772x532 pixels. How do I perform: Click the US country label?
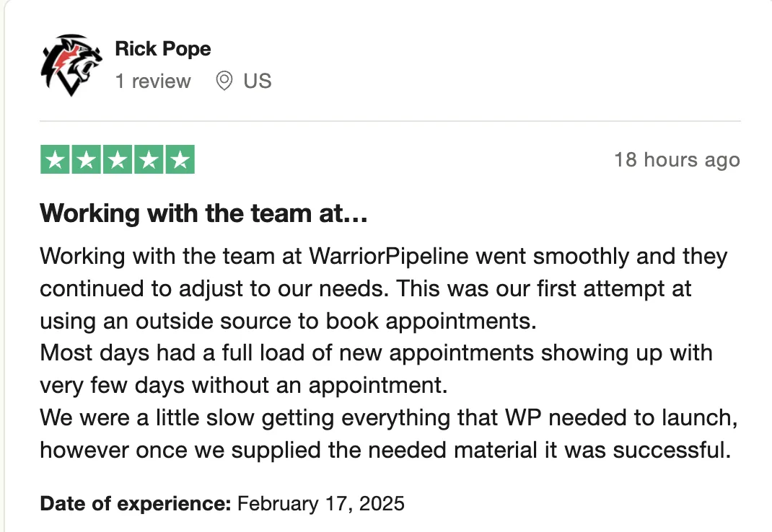click(x=258, y=81)
